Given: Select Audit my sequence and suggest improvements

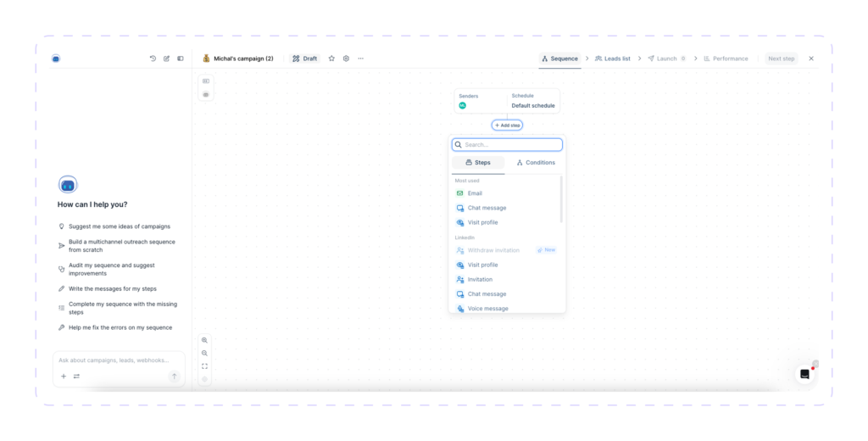Looking at the screenshot, I should tap(112, 269).
